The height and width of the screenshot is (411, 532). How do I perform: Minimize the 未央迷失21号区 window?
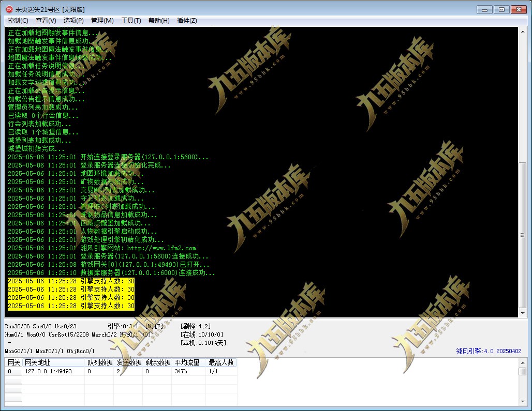(484, 9)
